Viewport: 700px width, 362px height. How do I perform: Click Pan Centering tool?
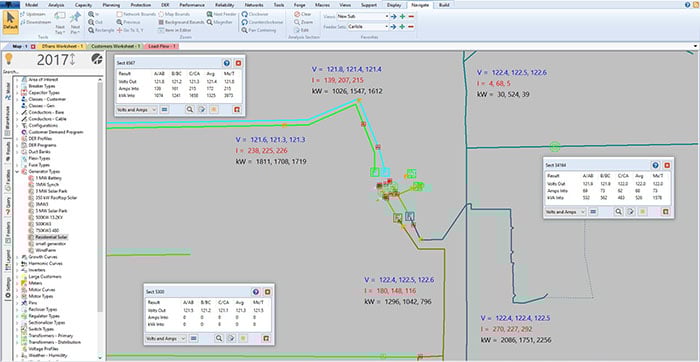click(x=259, y=30)
